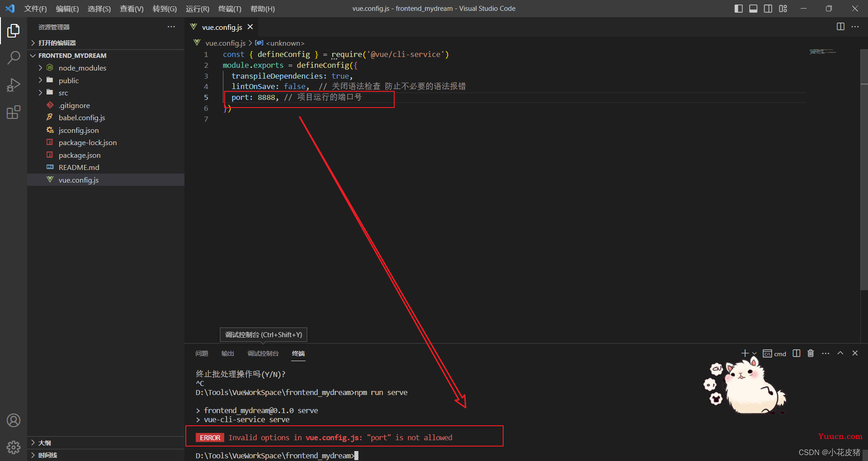The width and height of the screenshot is (868, 461).
Task: Open the new terminal profile dropdown arrow
Action: point(754,353)
